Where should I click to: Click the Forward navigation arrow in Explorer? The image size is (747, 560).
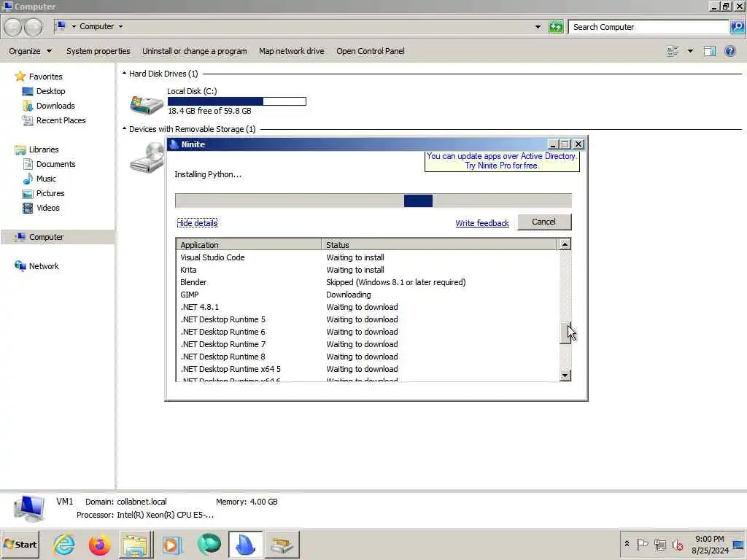pyautogui.click(x=33, y=27)
